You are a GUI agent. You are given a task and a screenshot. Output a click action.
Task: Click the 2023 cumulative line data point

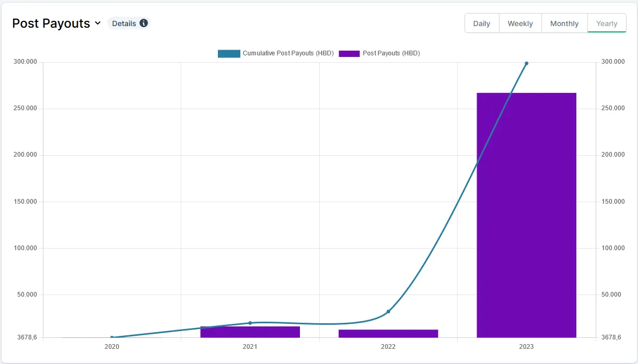pos(526,63)
